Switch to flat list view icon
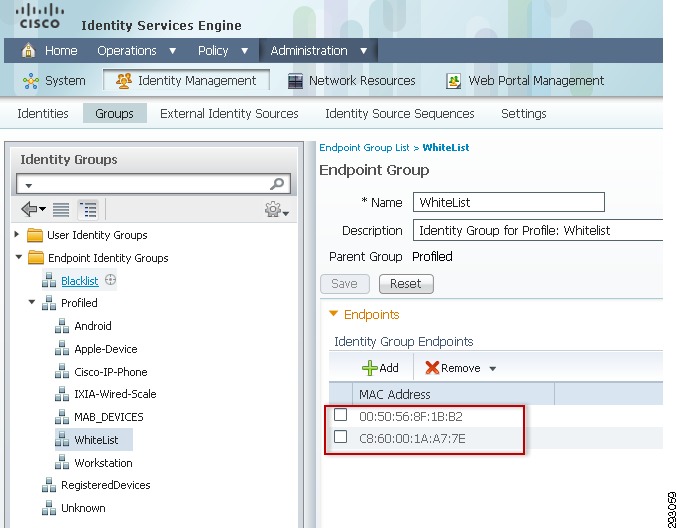The width and height of the screenshot is (676, 528). 61,210
